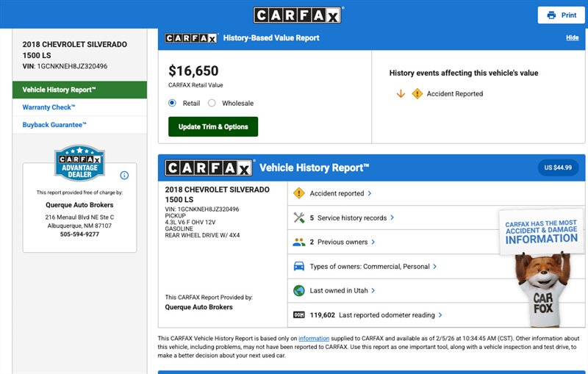Select the Retail value radio button

173,104
